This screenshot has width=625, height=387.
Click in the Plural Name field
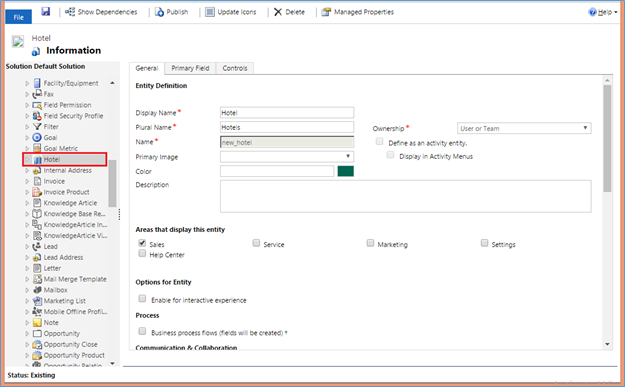287,127
